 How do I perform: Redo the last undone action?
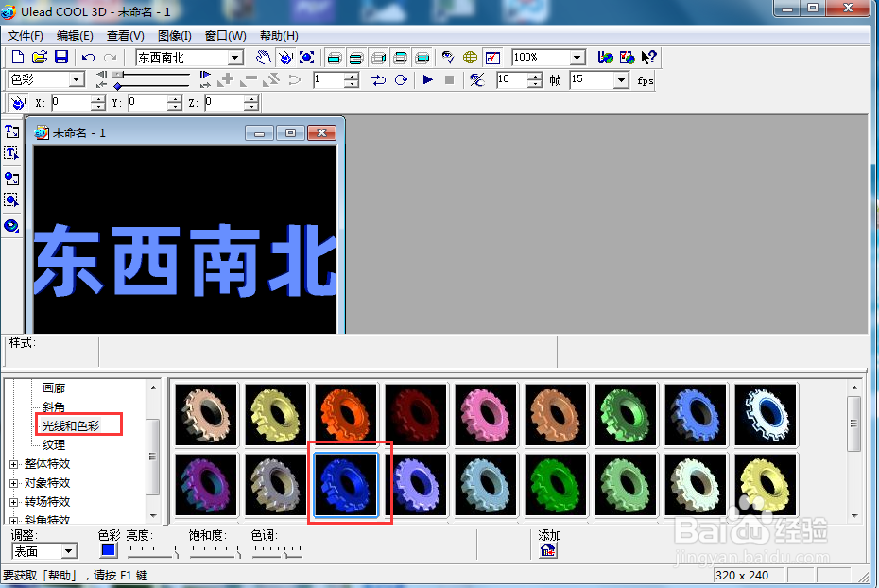110,57
